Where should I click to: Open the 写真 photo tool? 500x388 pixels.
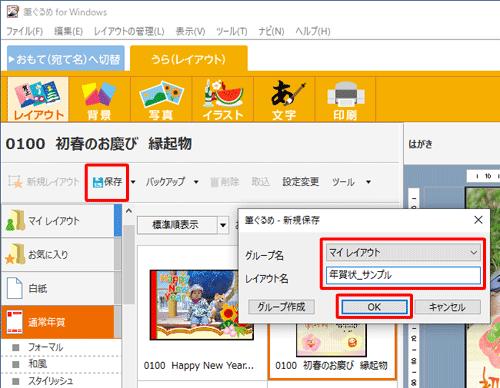coord(161,99)
